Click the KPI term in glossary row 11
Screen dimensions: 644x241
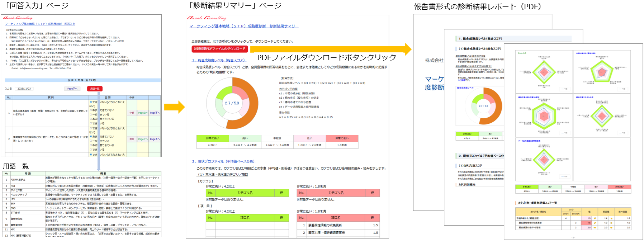(13, 230)
